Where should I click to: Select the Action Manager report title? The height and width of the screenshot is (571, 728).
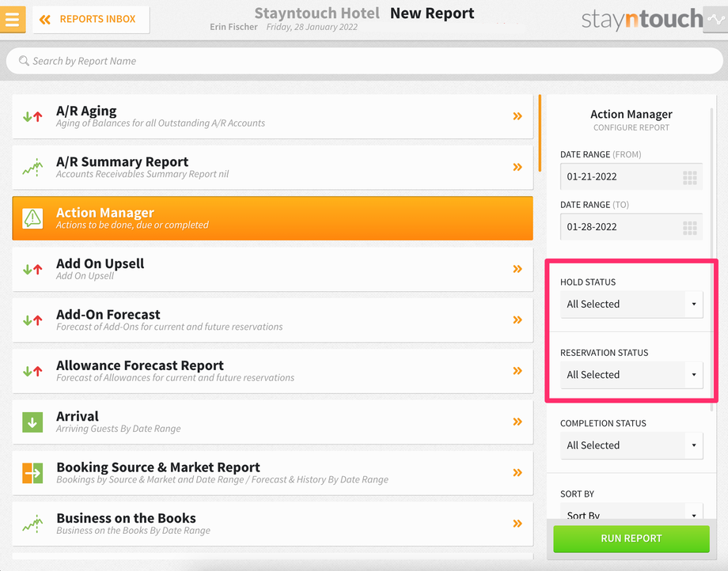pos(105,213)
